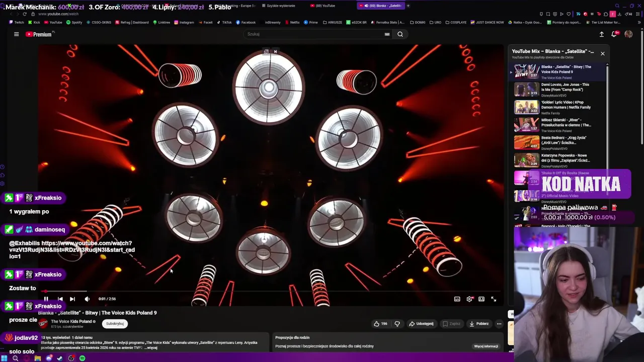Open the create or upload icon

pos(601,34)
